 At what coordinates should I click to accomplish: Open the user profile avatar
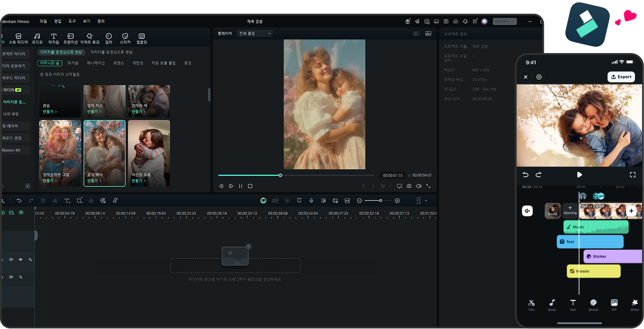point(485,21)
